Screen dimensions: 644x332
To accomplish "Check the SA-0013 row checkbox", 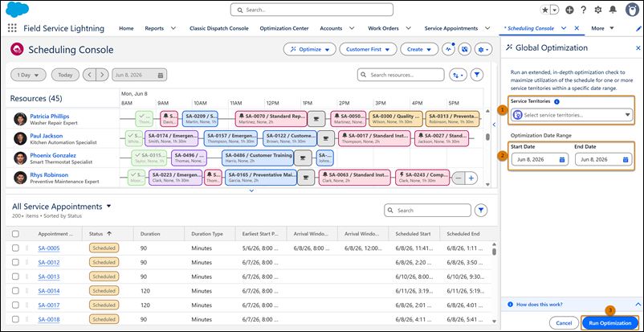I will click(x=15, y=277).
